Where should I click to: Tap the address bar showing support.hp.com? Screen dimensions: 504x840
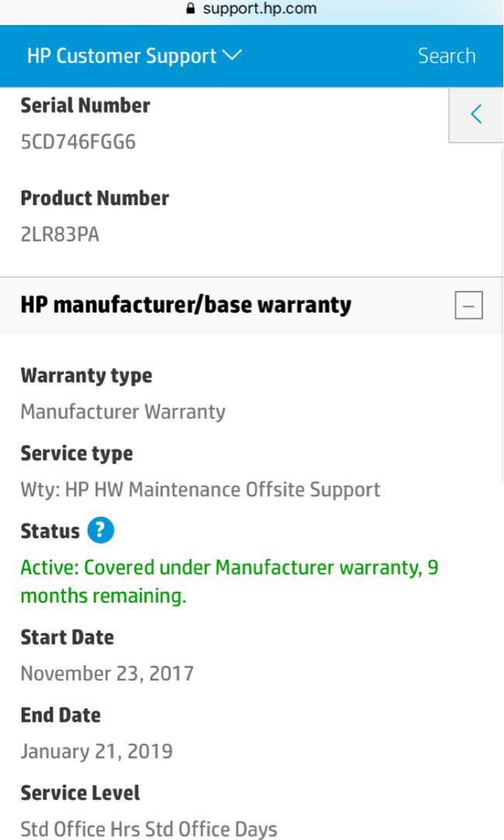tap(252, 9)
